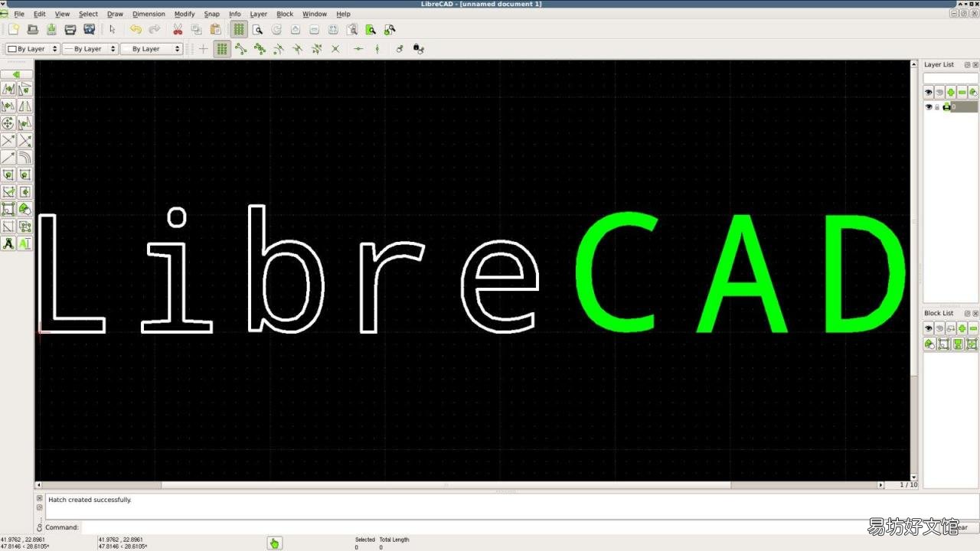The height and width of the screenshot is (551, 980).
Task: Select the Move and Rotate tool
Action: pyautogui.click(x=8, y=123)
